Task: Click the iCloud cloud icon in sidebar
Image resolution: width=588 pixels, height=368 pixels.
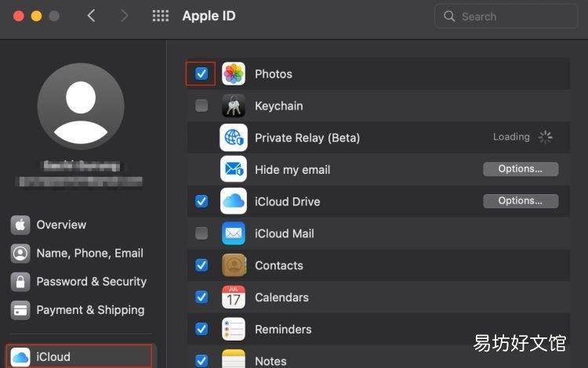Action: coord(20,357)
